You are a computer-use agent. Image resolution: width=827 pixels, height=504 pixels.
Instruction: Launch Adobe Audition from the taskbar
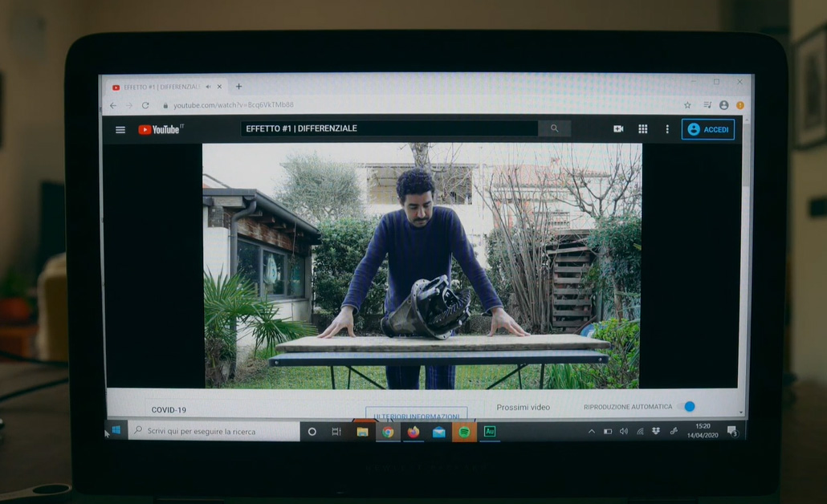489,432
